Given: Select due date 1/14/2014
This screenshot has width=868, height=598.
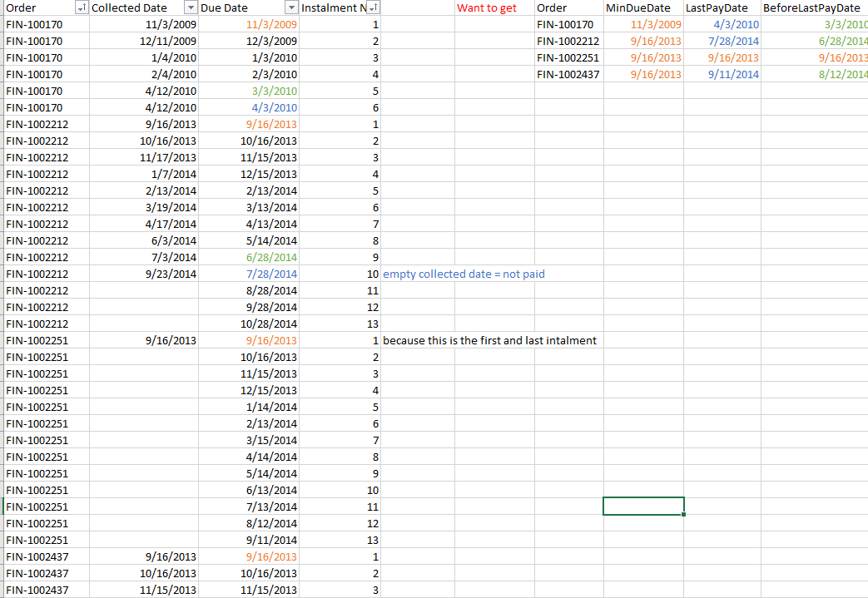Looking at the screenshot, I should [249, 407].
